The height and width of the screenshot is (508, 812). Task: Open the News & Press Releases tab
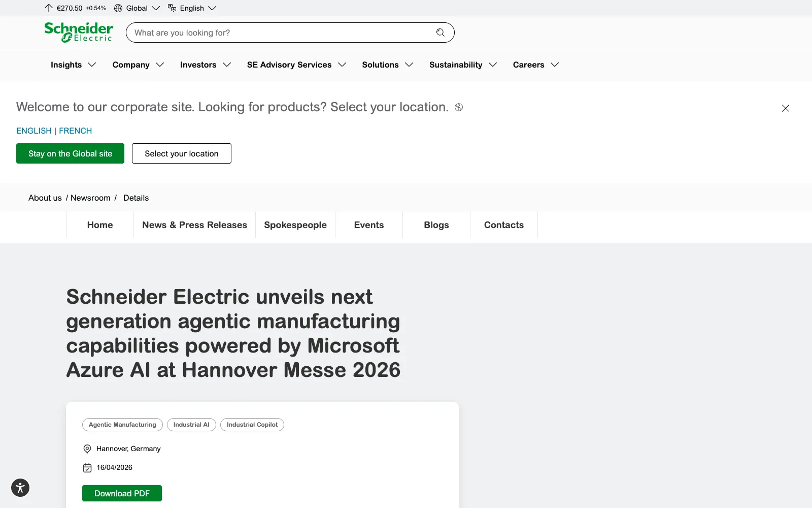tap(195, 225)
